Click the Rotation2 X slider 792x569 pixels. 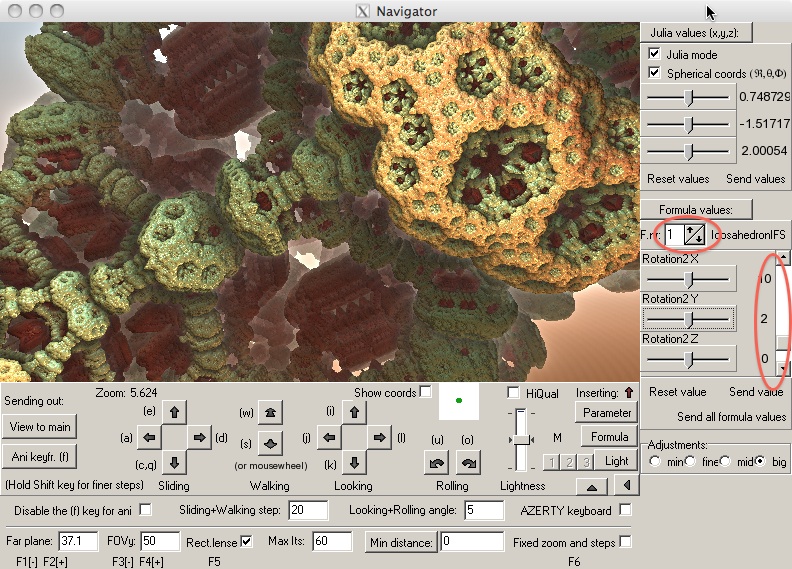coord(688,279)
